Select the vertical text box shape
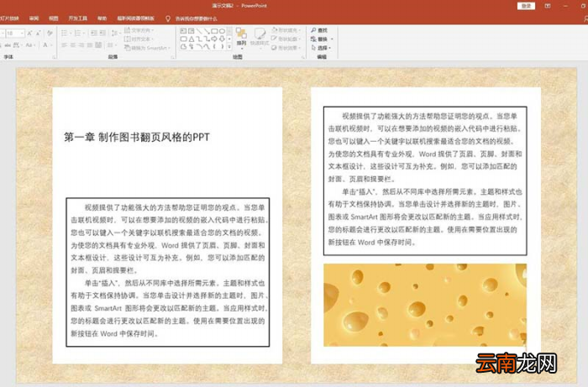The image size is (588, 387). 192,31
